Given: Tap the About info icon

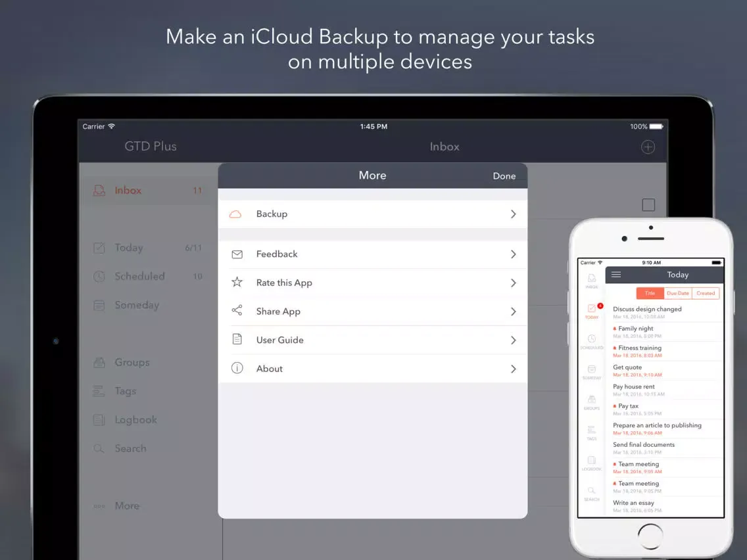Looking at the screenshot, I should pyautogui.click(x=237, y=368).
